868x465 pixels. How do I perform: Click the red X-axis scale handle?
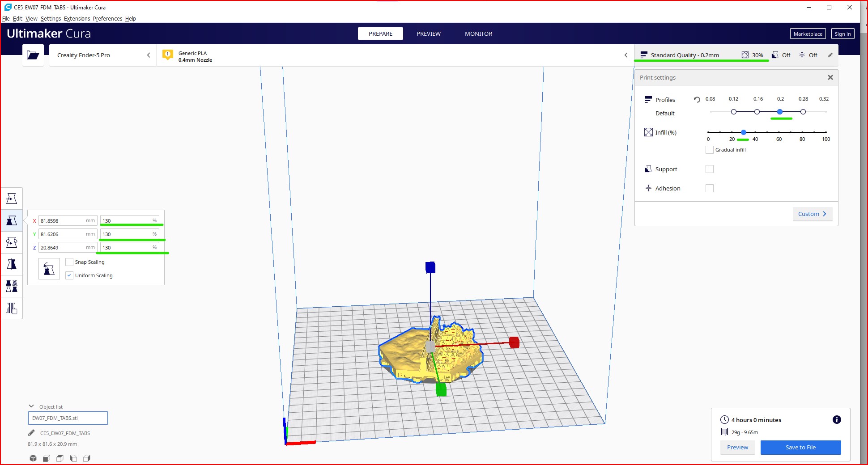coord(515,342)
